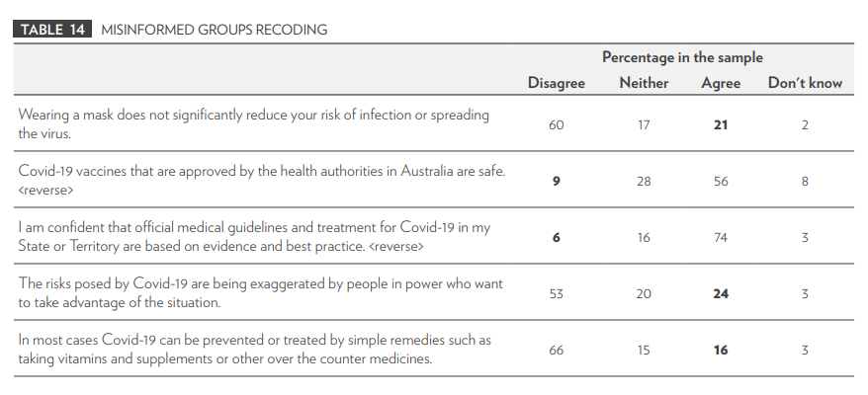The width and height of the screenshot is (868, 395).
Task: Click the 66 disagree value for remedies
Action: point(556,351)
